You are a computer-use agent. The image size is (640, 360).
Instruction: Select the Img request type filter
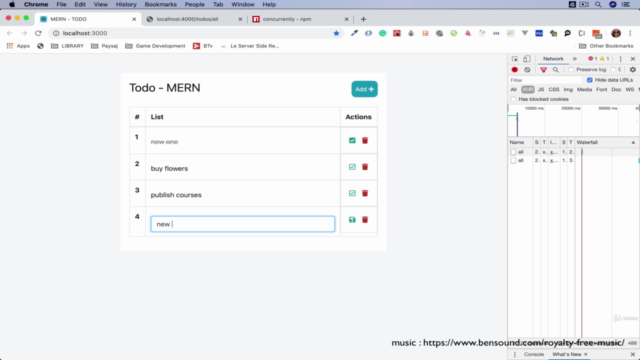tap(568, 89)
